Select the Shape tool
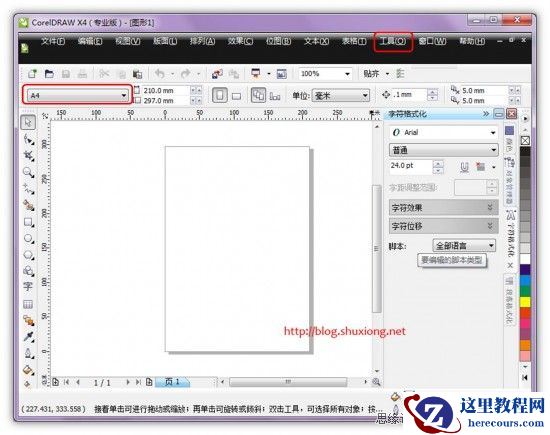 [x=29, y=140]
